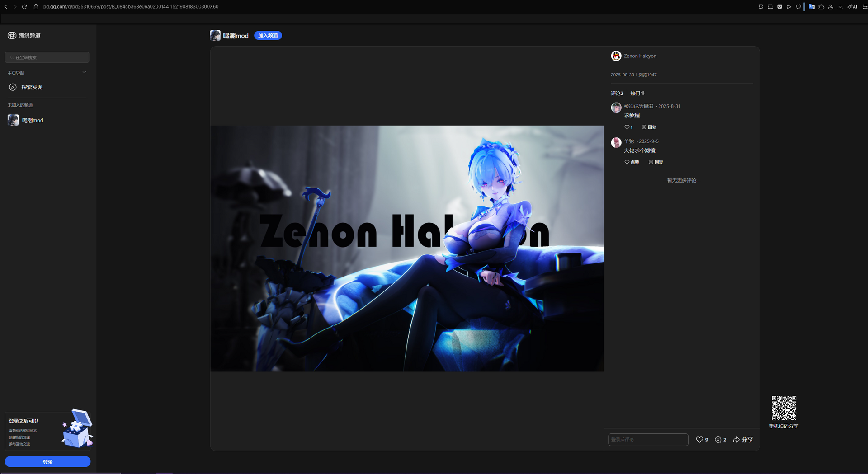Click the 手机扫码分享 caption
Image resolution: width=868 pixels, height=474 pixels.
784,426
